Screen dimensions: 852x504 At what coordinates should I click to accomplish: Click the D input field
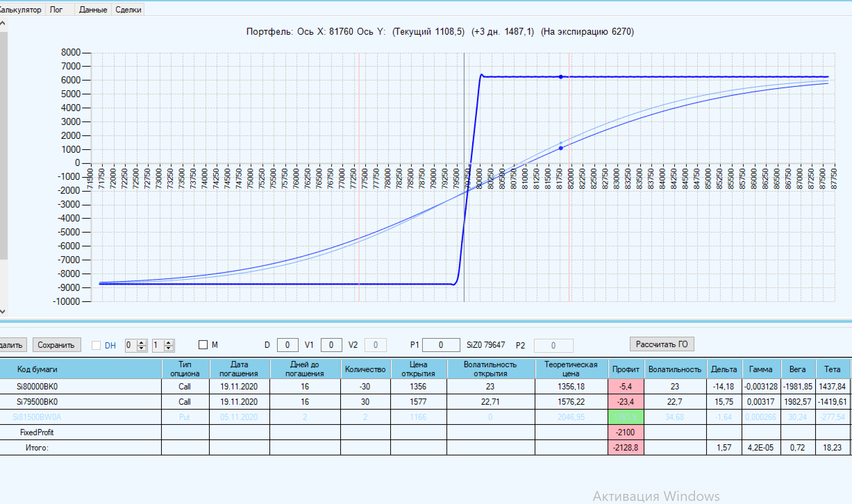[287, 345]
